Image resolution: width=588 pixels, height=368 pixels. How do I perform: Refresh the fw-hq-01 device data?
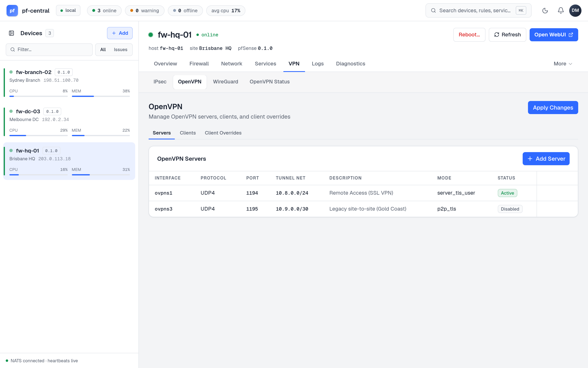(x=507, y=35)
